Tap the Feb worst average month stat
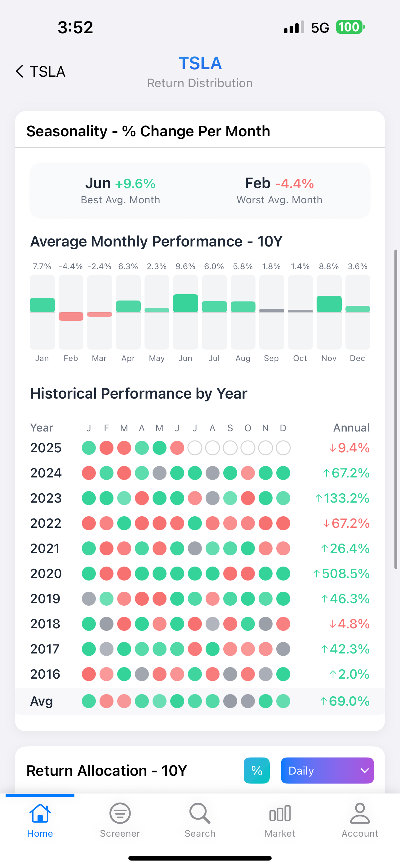Image resolution: width=400 pixels, height=868 pixels. tap(279, 190)
